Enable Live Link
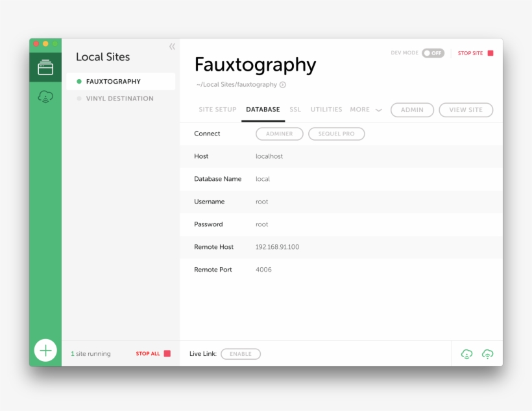The height and width of the screenshot is (411, 532). pyautogui.click(x=241, y=353)
